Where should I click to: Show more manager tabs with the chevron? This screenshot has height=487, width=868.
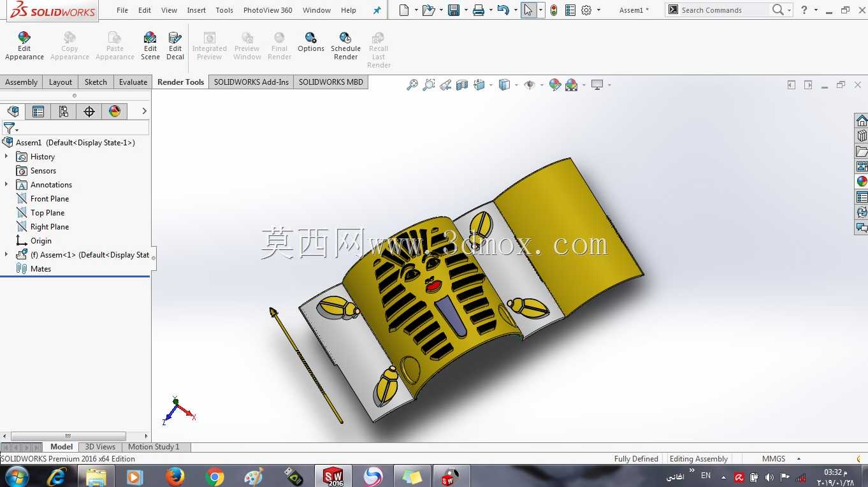click(144, 111)
